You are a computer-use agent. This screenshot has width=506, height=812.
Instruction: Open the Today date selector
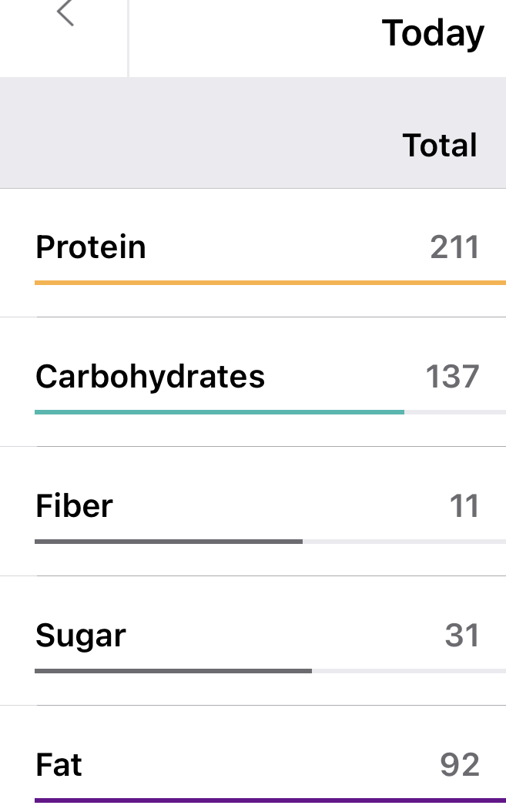[x=433, y=33]
